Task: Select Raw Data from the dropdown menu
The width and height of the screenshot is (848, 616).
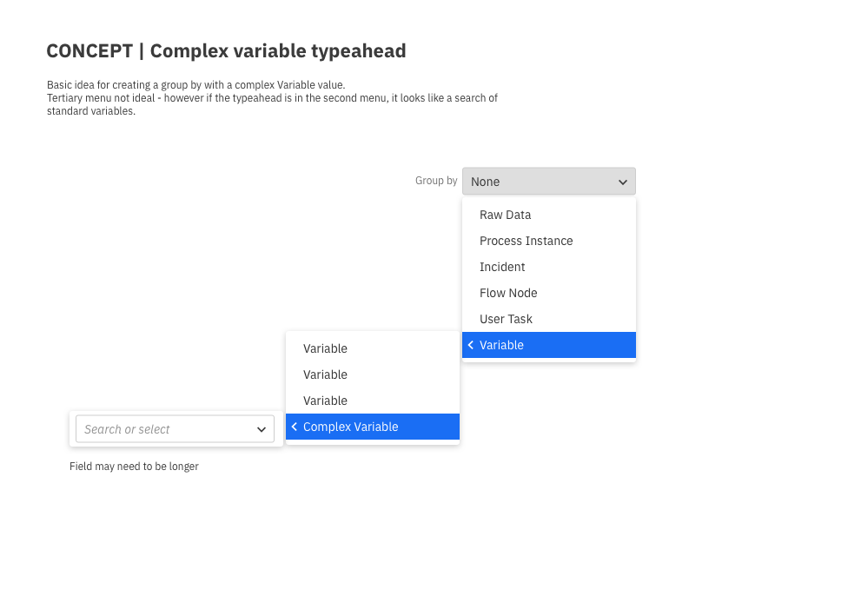Action: [505, 215]
